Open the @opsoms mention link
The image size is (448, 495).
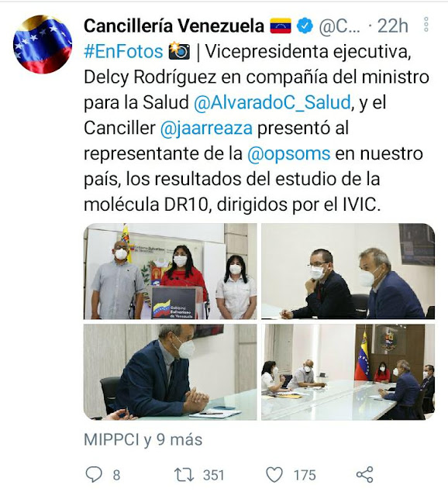289,154
